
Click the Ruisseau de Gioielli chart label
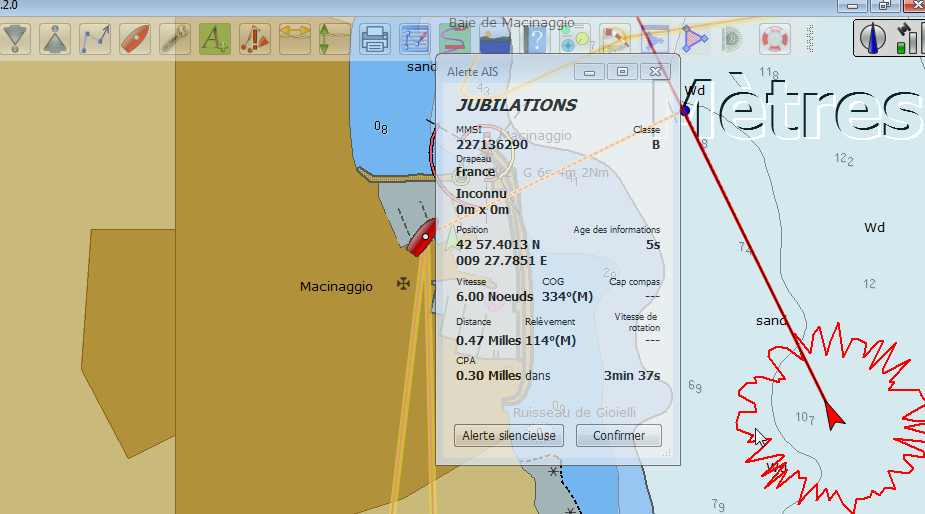click(574, 412)
